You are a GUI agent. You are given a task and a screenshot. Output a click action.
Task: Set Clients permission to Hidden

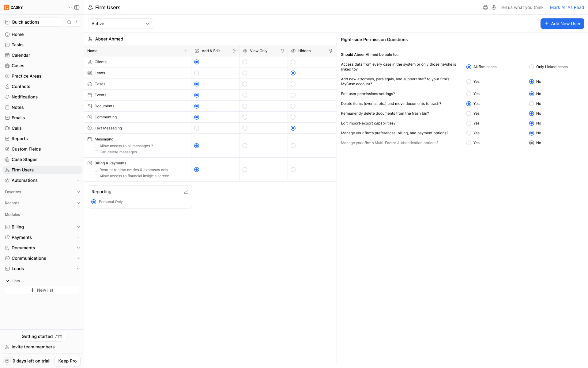pos(293,62)
